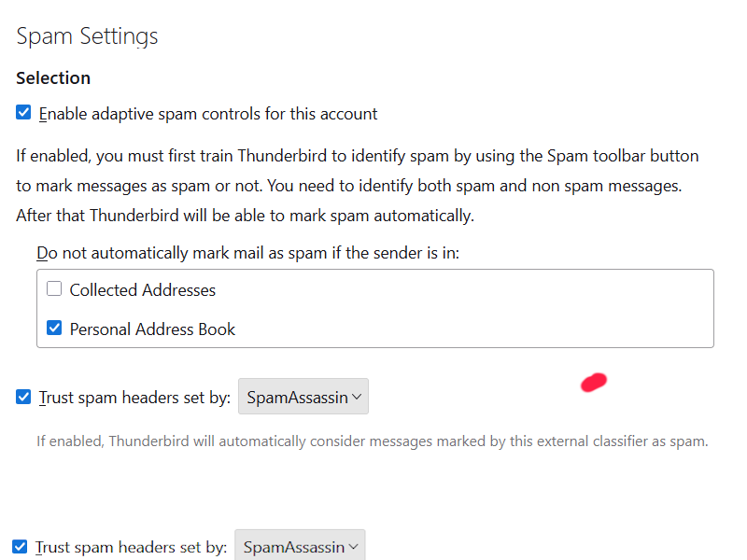Screen dimensions: 747x560
Task: Click the Personal Address Book label text
Action: (x=152, y=329)
